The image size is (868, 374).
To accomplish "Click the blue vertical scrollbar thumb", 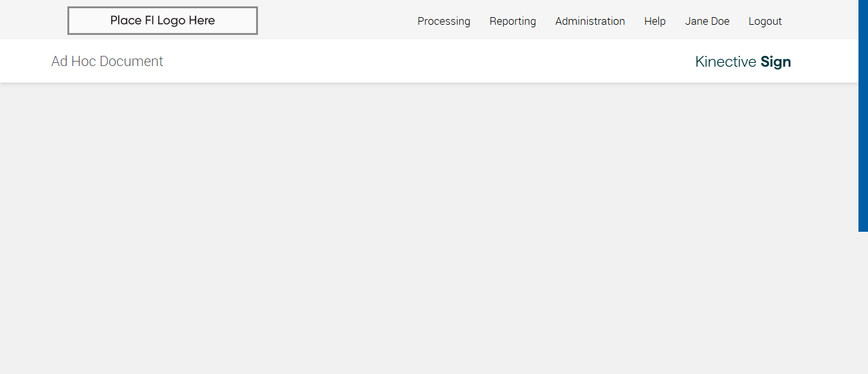I will [863, 116].
